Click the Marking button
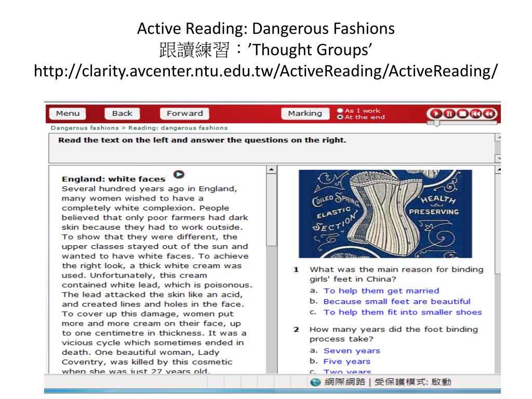Viewport: 532px width, 399px height. click(x=305, y=113)
